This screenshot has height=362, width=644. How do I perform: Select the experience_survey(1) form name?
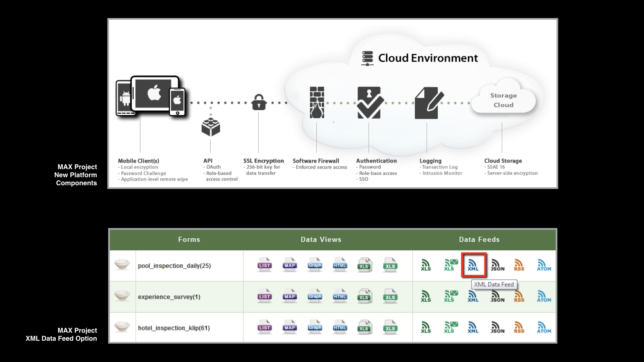tap(169, 297)
